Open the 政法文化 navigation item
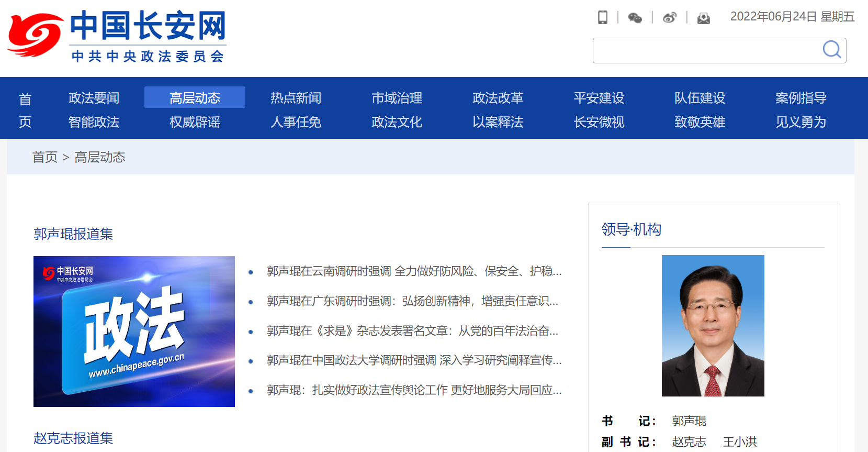 coord(397,122)
